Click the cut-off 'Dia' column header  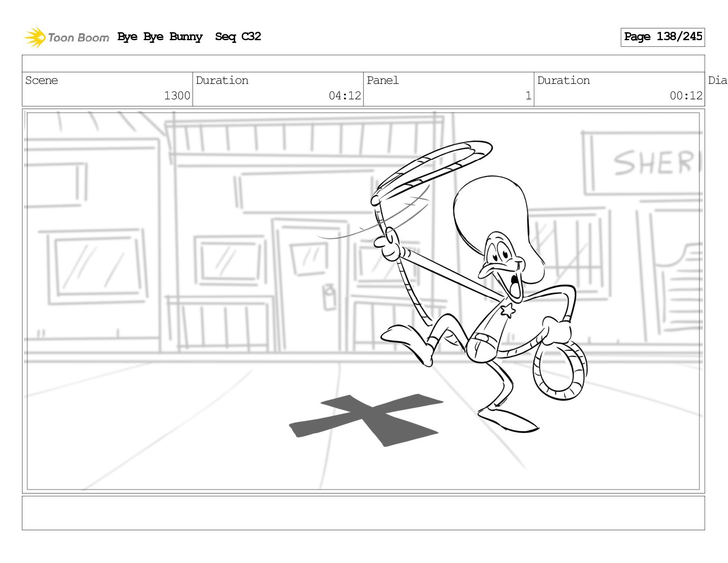pos(717,80)
